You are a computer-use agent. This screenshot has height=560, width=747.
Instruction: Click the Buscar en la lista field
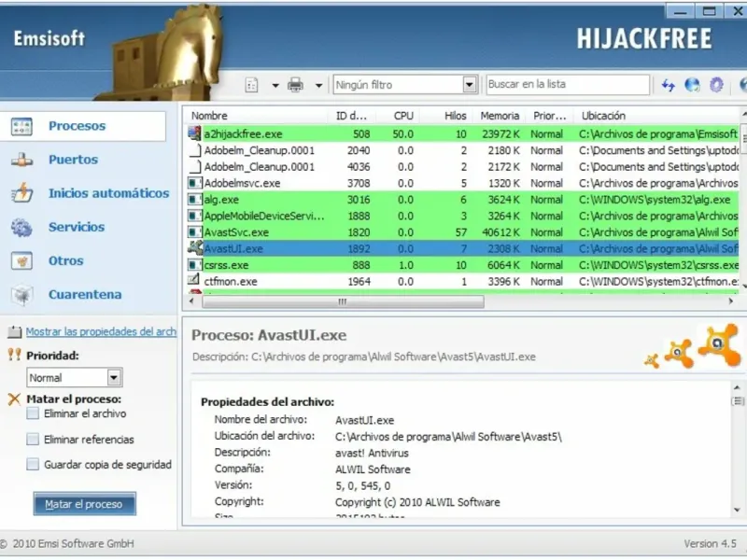point(568,84)
